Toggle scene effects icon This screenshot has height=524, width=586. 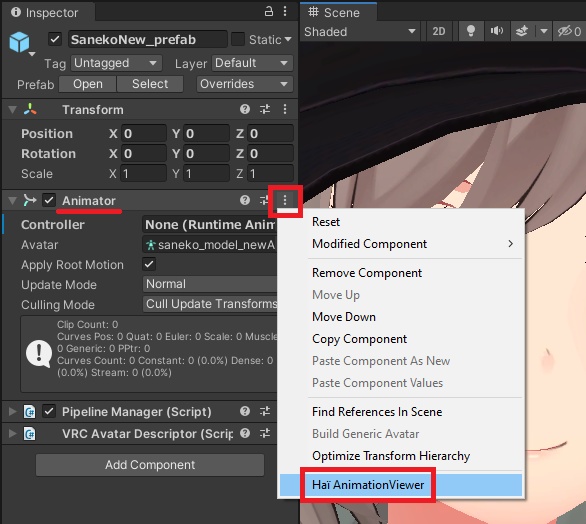[522, 31]
